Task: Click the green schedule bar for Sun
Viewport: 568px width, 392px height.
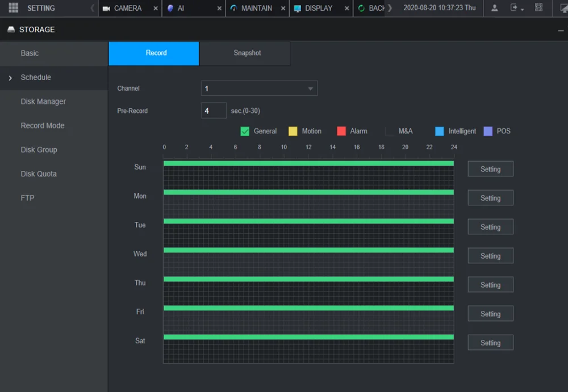Action: (308, 163)
